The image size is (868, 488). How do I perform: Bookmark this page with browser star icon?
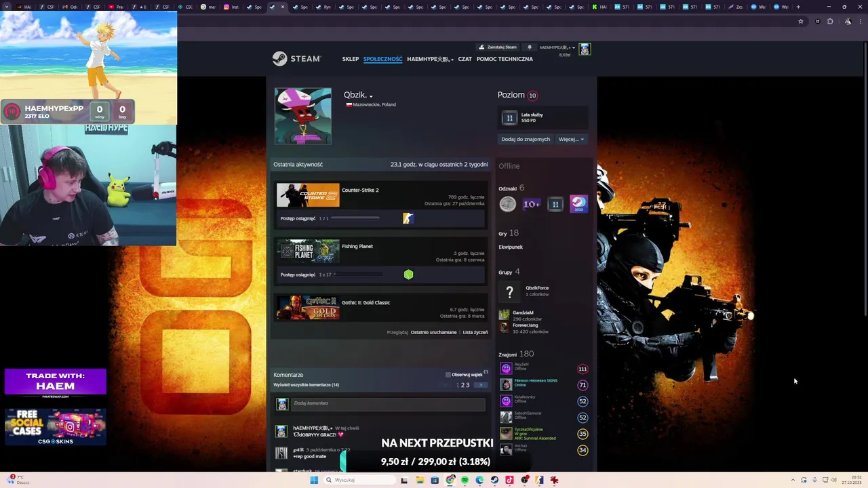(801, 22)
